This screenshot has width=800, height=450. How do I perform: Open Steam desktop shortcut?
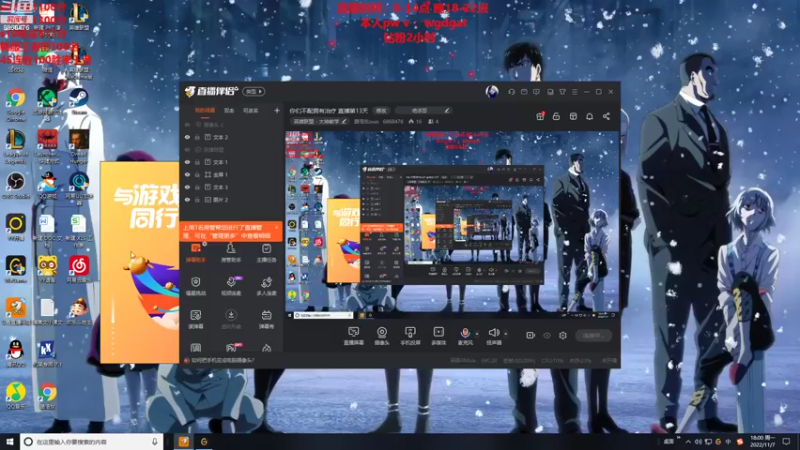[79, 102]
